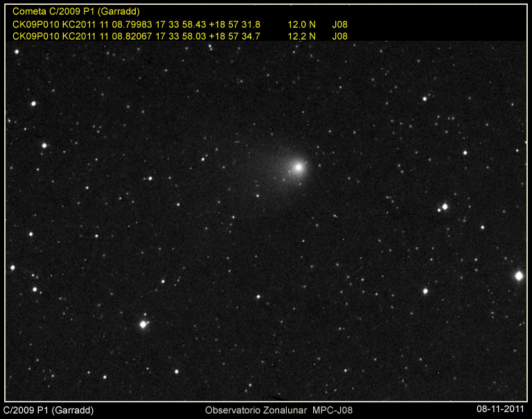Viewport: 532px width, 419px height.
Task: Click the star at the bottom center below comet
Action: coord(258,297)
